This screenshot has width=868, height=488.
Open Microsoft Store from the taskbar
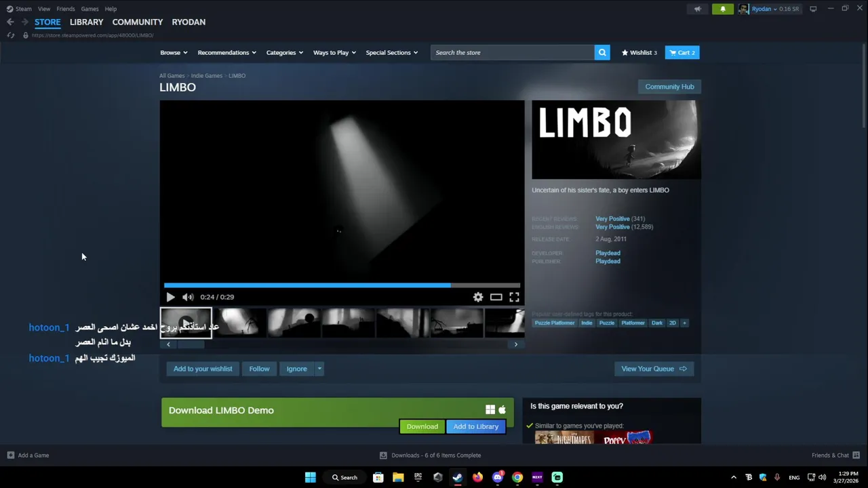(378, 477)
